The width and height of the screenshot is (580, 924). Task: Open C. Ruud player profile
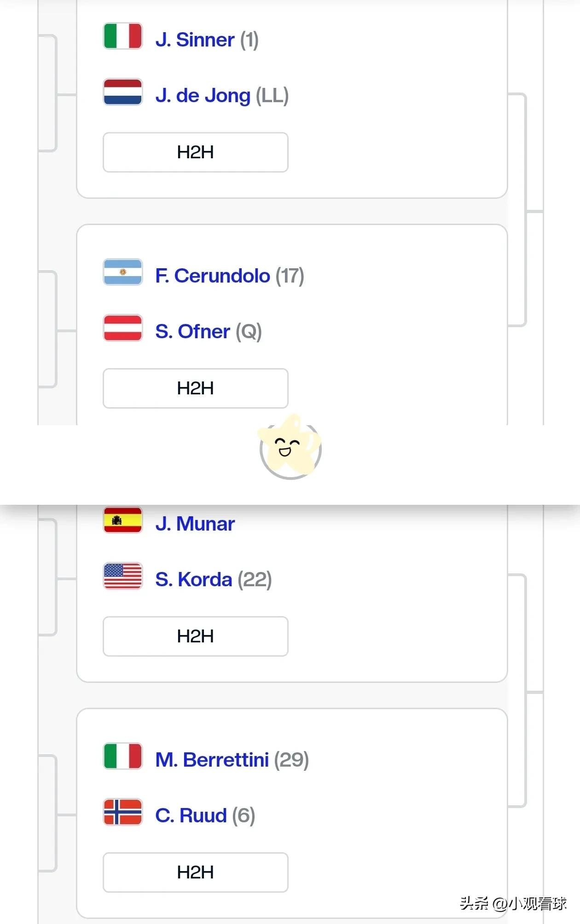pos(191,816)
